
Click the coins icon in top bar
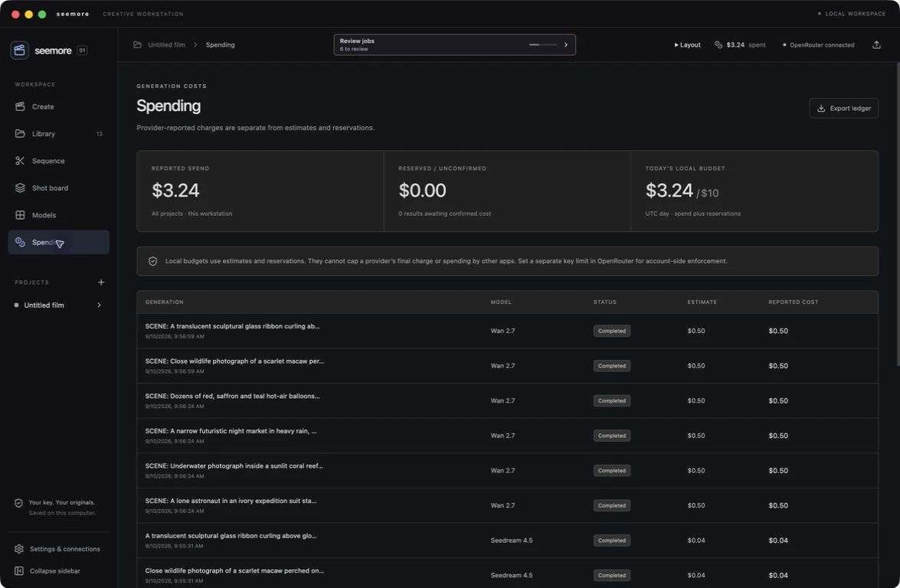pos(718,44)
